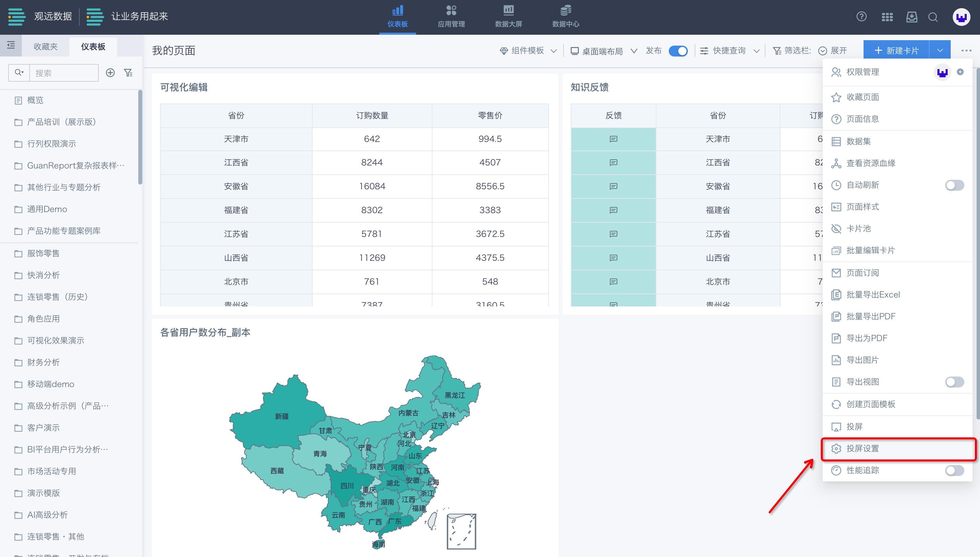Open 数据集 from the menu
980x557 pixels.
[x=897, y=142]
